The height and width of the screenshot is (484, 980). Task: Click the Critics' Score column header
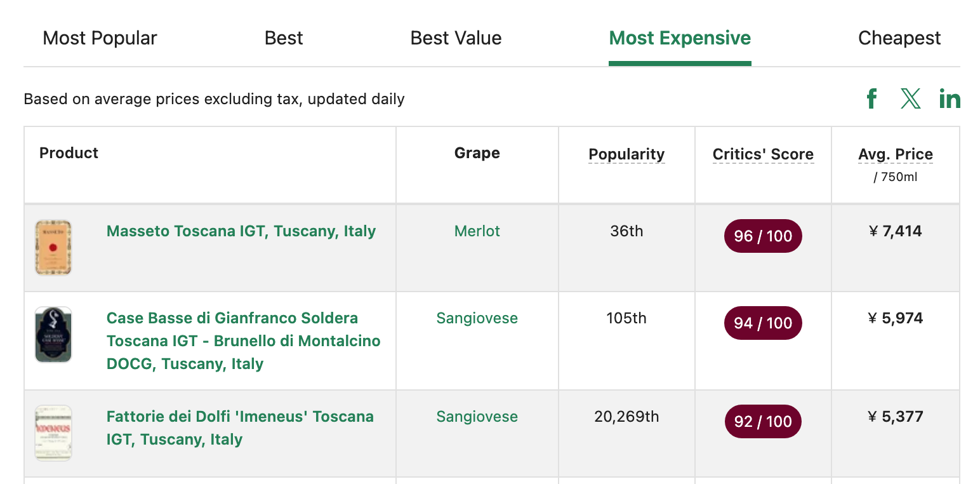click(x=763, y=154)
